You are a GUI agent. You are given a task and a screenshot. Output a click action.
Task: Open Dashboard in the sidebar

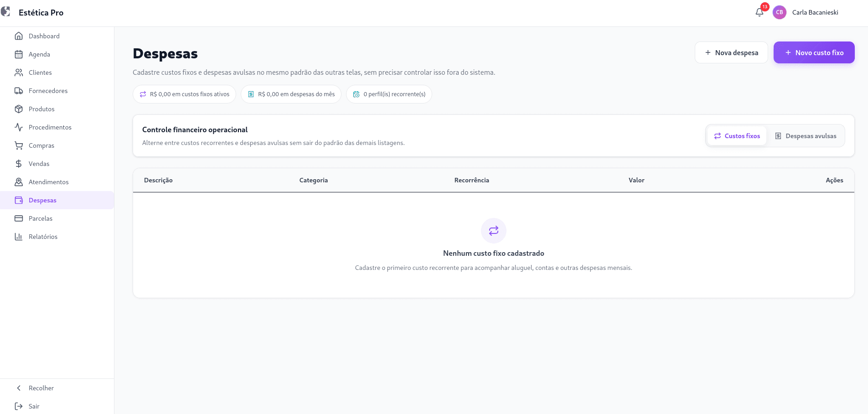point(57,36)
